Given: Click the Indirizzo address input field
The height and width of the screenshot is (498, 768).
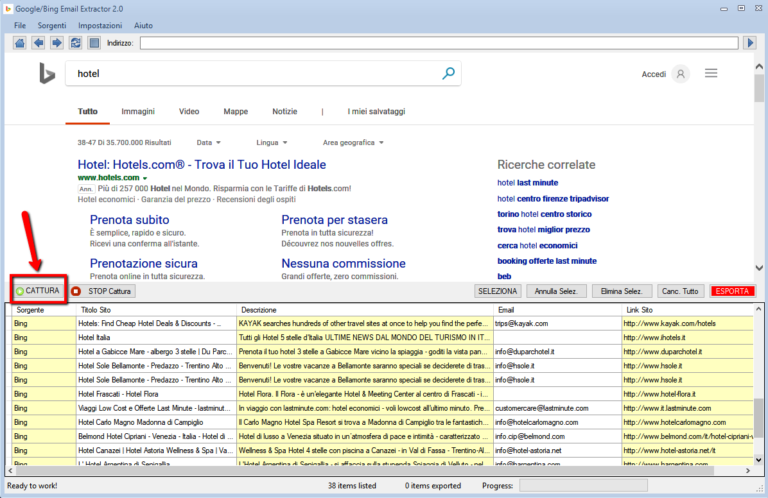Looking at the screenshot, I should coord(440,43).
